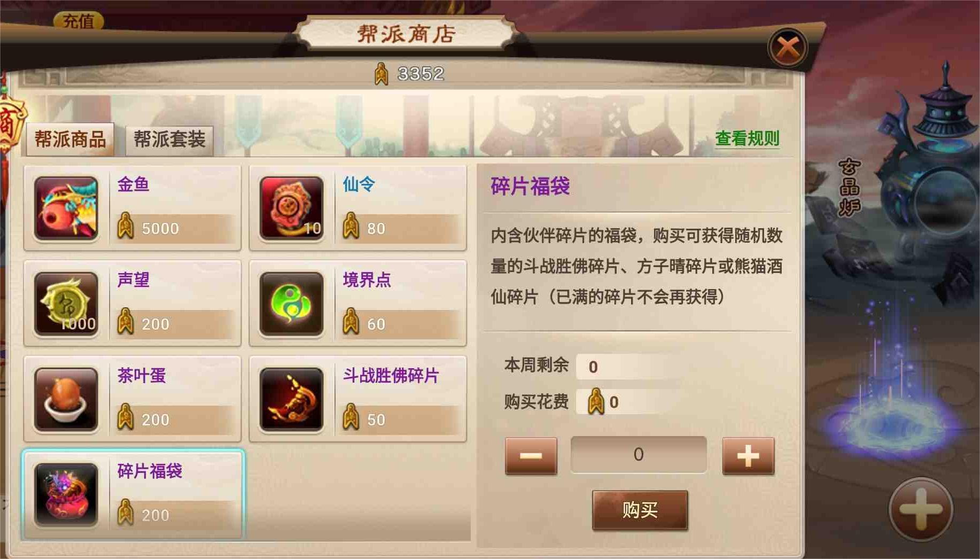The image size is (980, 559).
Task: Tap the round plus button beside the furnace
Action: click(921, 509)
